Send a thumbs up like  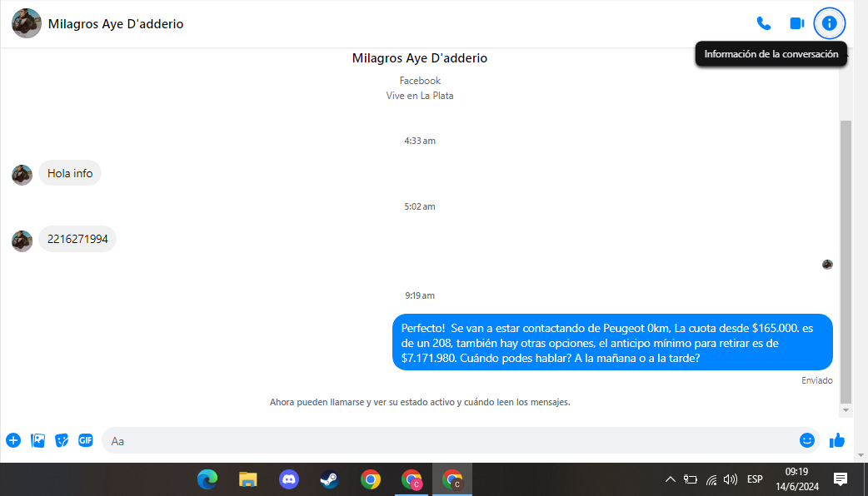(836, 440)
